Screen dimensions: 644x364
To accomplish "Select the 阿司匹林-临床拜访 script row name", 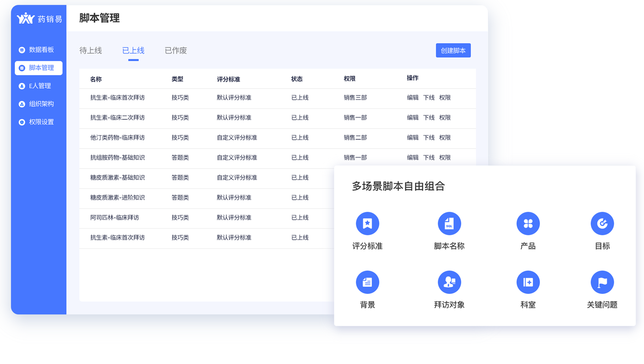I will [114, 218].
